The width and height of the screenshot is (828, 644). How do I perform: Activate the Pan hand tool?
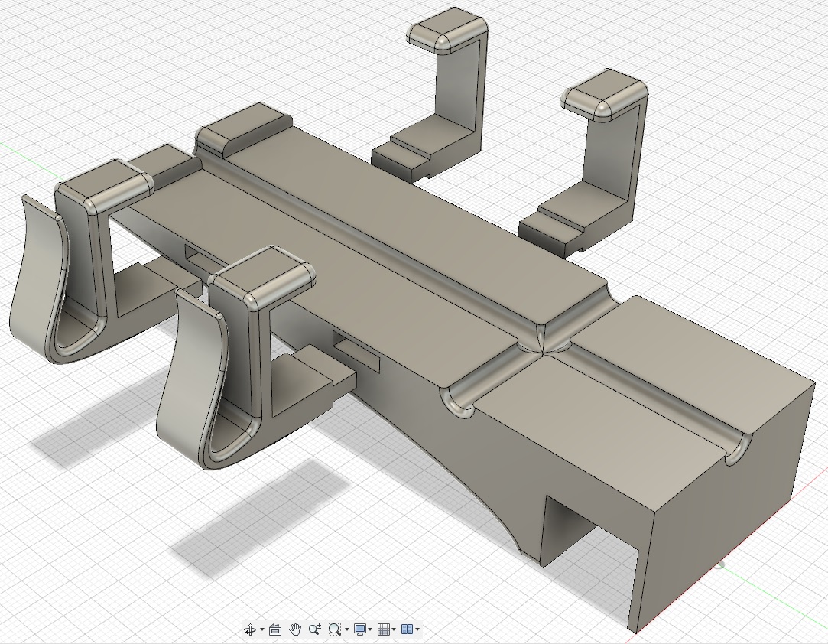[295, 629]
